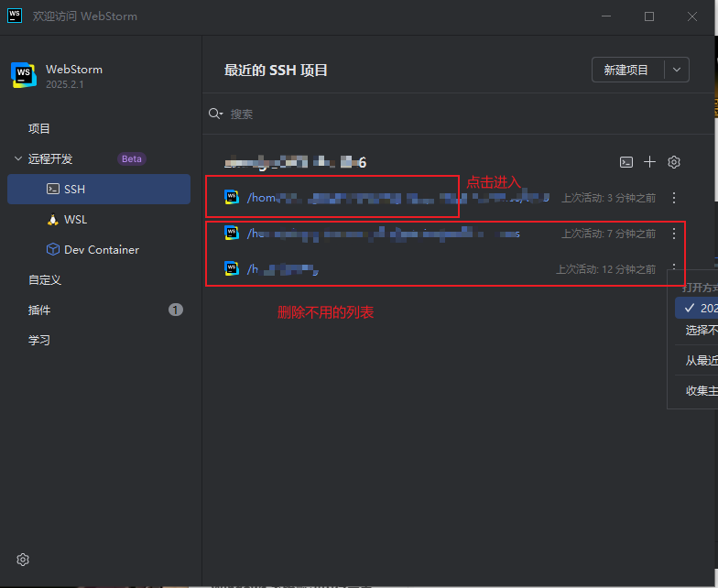Select the checked 202… version option in popup

(700, 309)
